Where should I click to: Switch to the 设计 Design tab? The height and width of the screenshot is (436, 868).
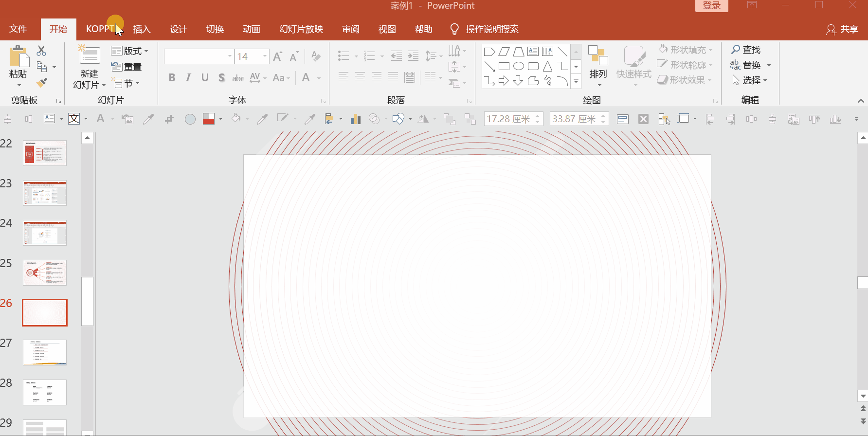pos(179,29)
